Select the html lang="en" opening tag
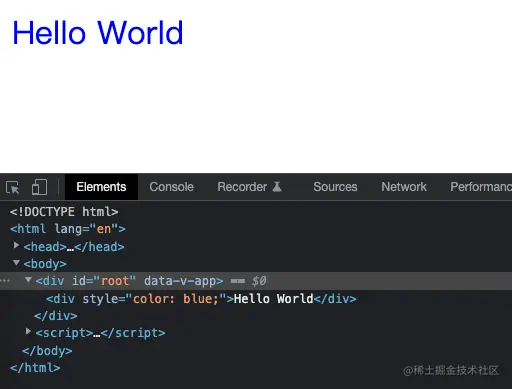 coord(68,229)
